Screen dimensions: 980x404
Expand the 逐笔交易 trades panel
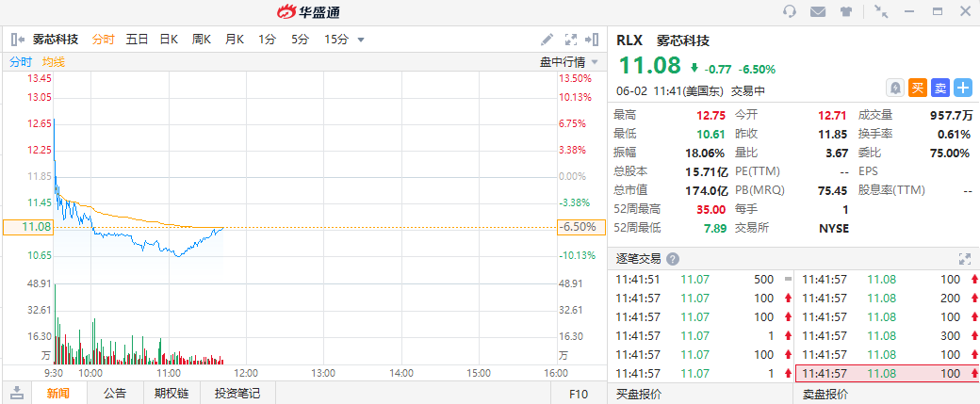964,258
